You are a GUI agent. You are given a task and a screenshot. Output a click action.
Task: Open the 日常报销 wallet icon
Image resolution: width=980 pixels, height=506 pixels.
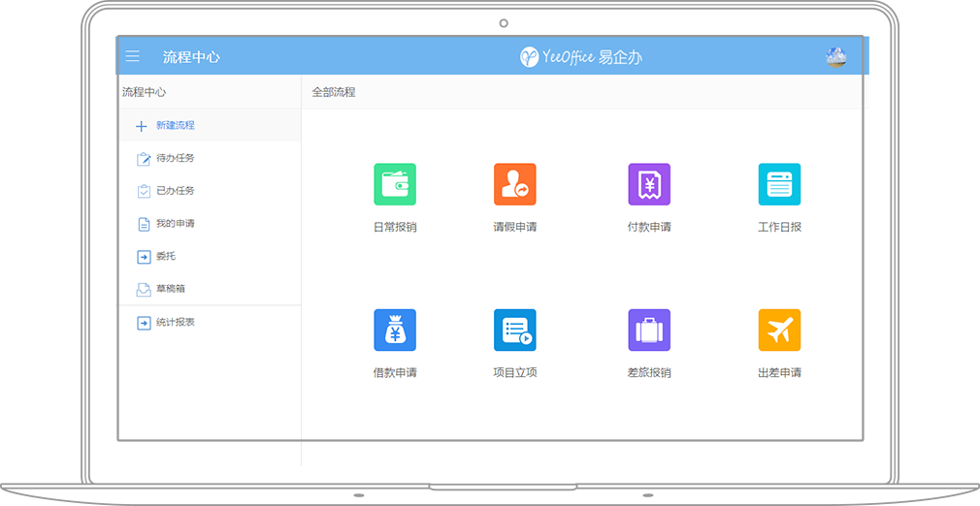395,184
